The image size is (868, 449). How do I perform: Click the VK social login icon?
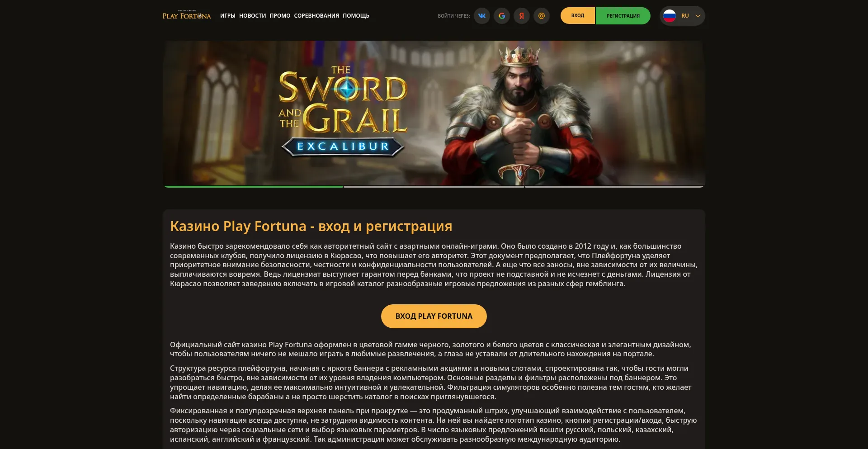pos(482,16)
